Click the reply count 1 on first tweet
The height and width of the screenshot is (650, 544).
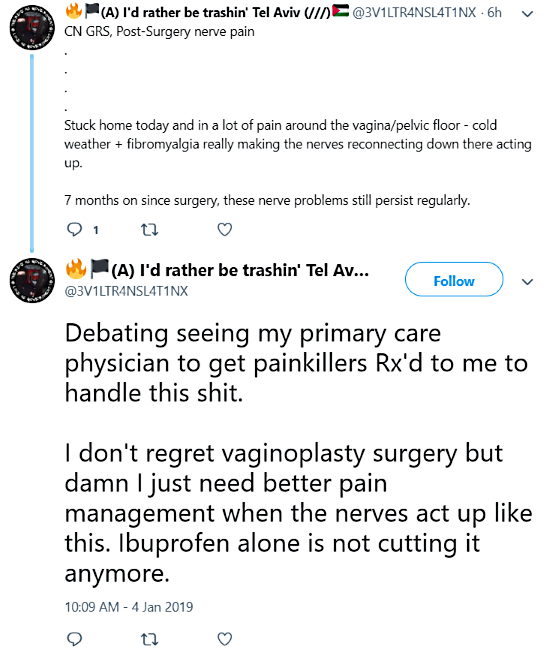click(96, 230)
